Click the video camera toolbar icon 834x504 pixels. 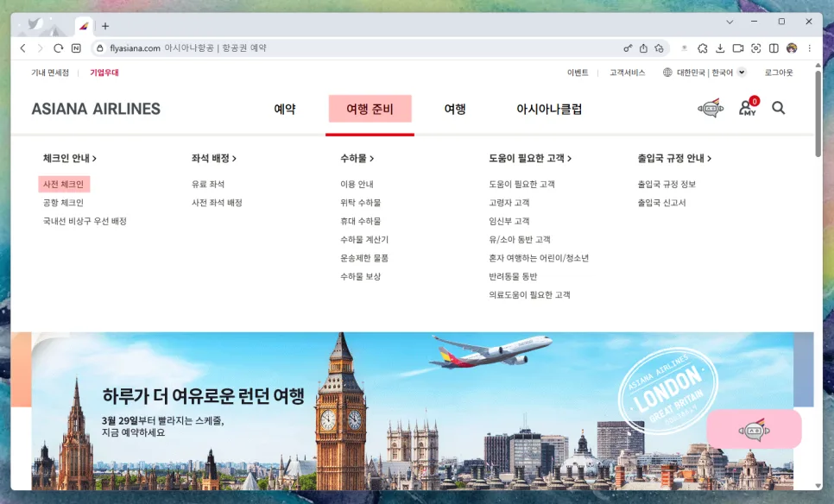click(737, 47)
